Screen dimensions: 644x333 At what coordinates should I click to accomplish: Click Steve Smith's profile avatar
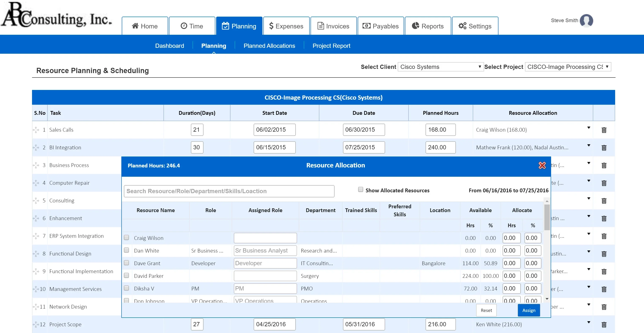[x=586, y=20]
